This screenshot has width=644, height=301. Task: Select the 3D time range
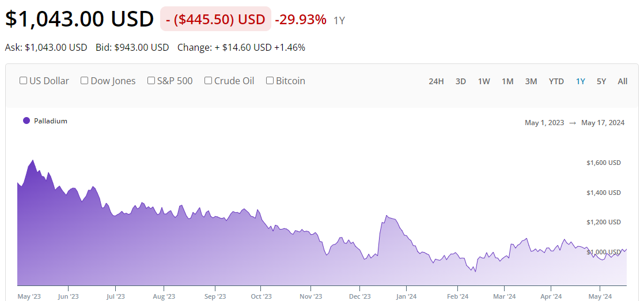point(461,81)
